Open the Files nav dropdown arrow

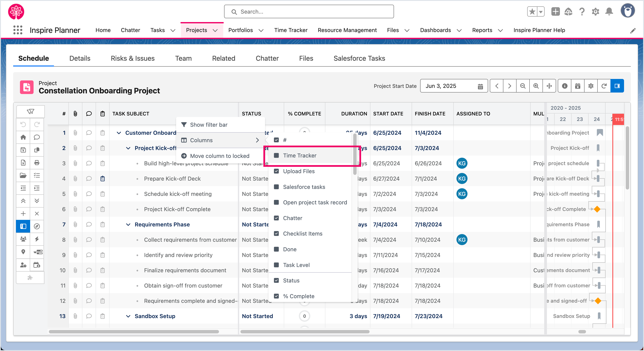[407, 31]
